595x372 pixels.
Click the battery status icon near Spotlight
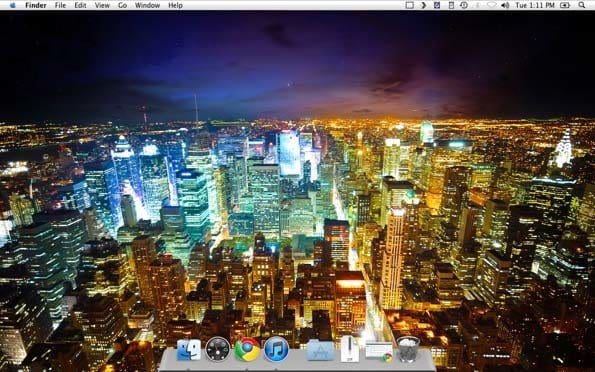tap(565, 5)
